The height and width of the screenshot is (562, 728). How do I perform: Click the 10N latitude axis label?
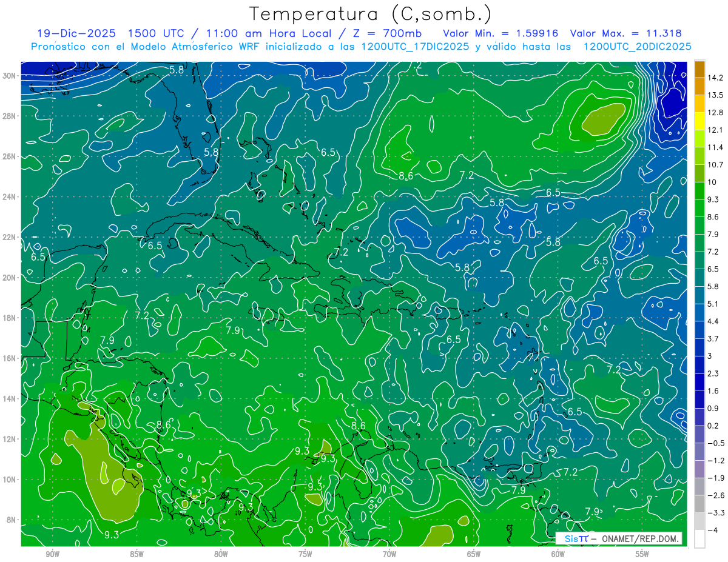click(10, 480)
